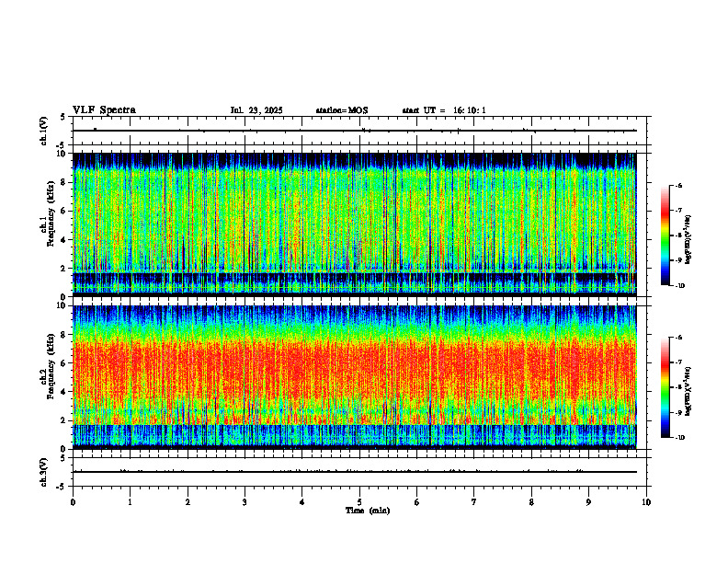Click the ch.1 voltage waveform trace

[354, 131]
